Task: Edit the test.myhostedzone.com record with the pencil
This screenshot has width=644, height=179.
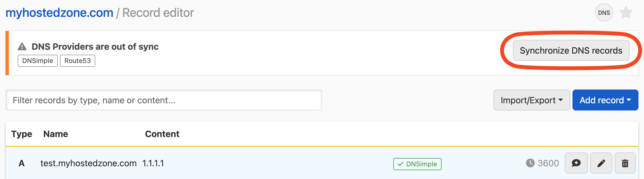Action: [601, 163]
